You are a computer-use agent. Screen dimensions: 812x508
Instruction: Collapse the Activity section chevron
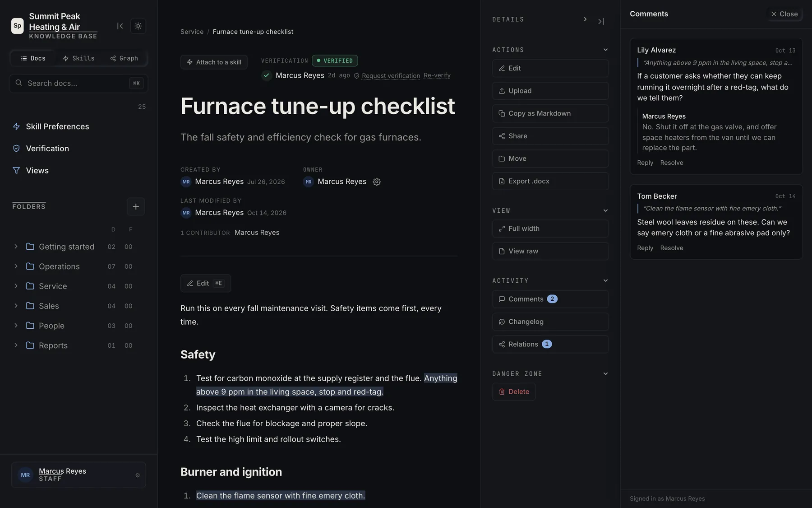point(605,280)
